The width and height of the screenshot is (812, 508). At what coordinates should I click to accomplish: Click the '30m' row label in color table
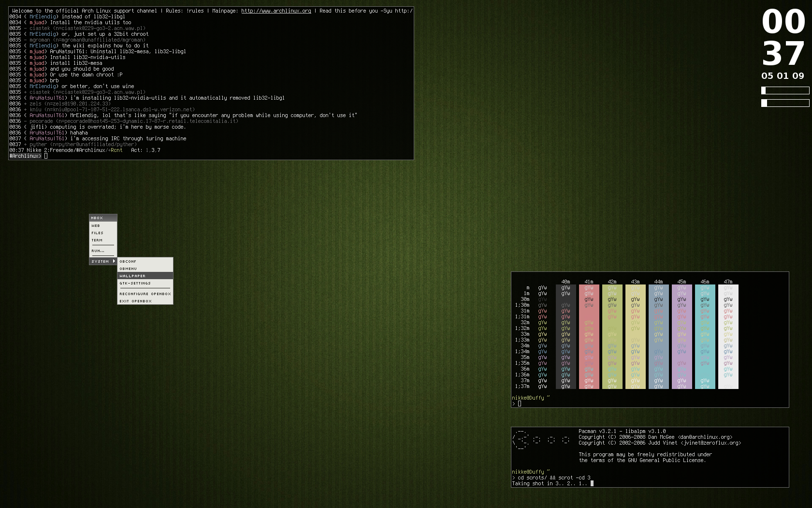(x=525, y=299)
